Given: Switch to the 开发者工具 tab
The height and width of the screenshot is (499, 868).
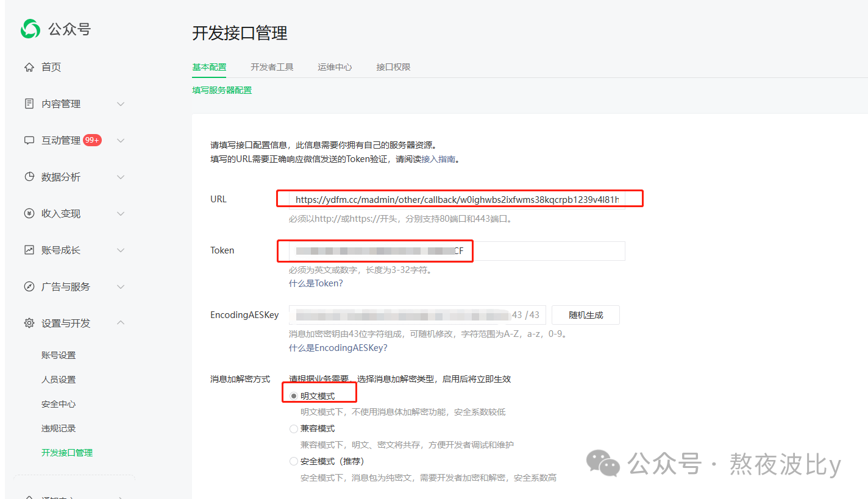Looking at the screenshot, I should (272, 67).
